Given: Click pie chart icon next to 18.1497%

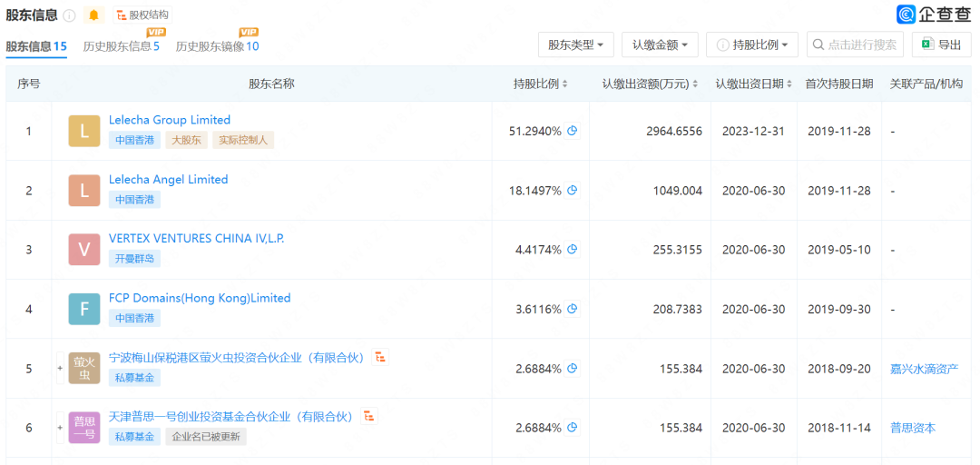Looking at the screenshot, I should click(x=572, y=190).
